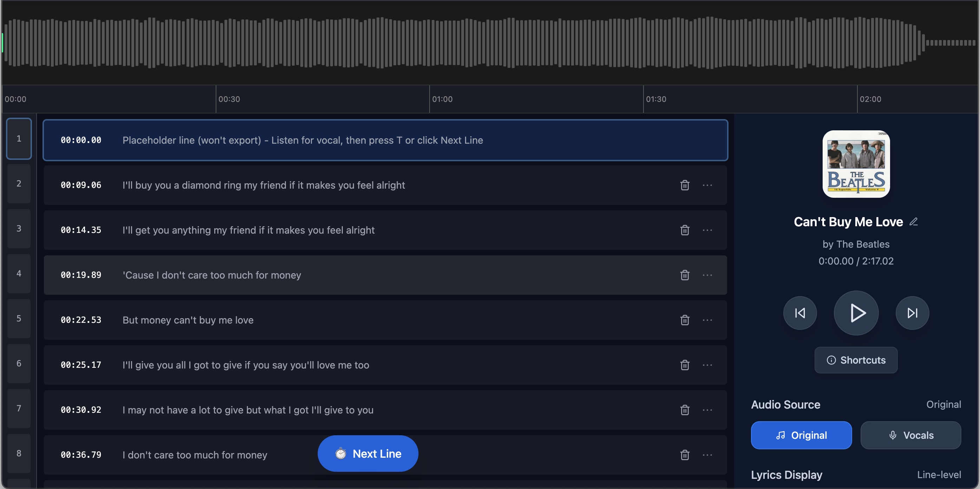Image resolution: width=980 pixels, height=489 pixels.
Task: Click the 'Can't Buy Me Love' song title
Action: pos(848,221)
